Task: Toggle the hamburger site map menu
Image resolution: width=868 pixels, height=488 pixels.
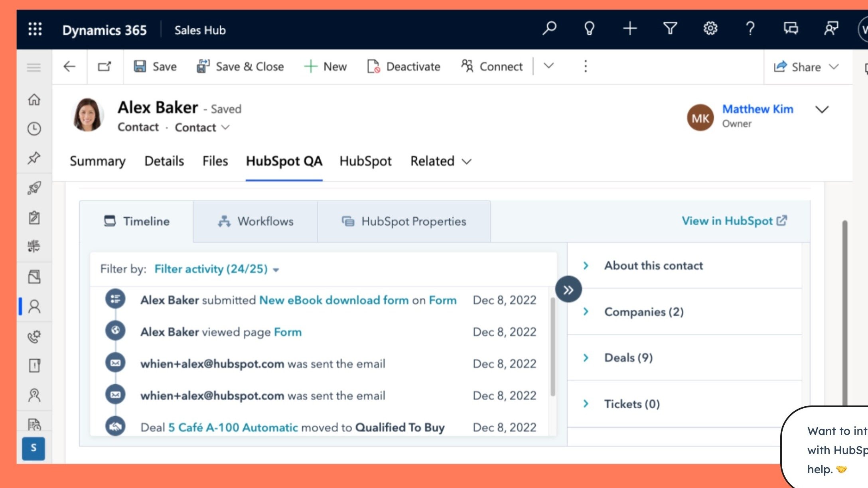Action: coord(34,67)
